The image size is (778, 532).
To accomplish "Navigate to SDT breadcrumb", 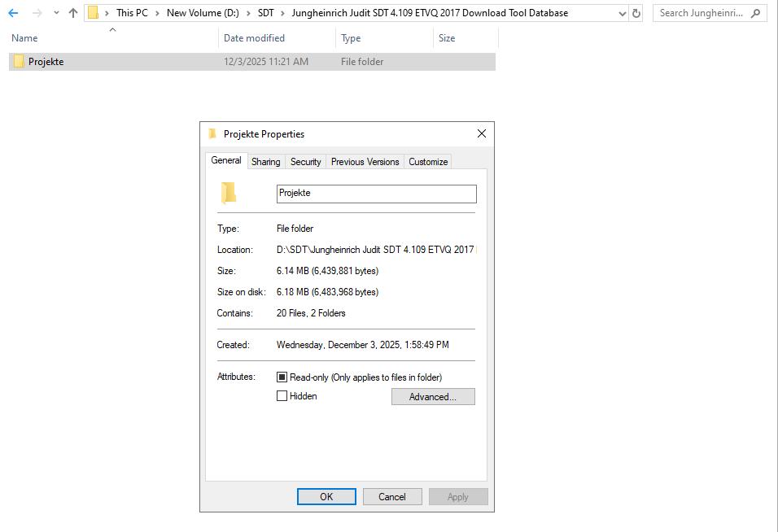I will coord(265,13).
